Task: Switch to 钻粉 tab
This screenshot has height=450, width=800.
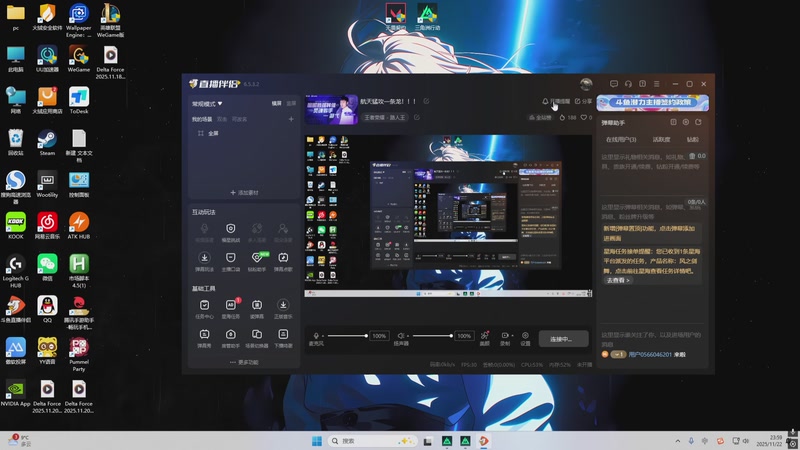Action: (692, 139)
